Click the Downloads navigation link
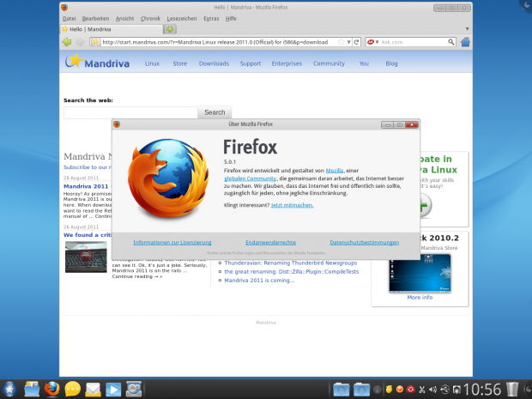 tap(215, 63)
